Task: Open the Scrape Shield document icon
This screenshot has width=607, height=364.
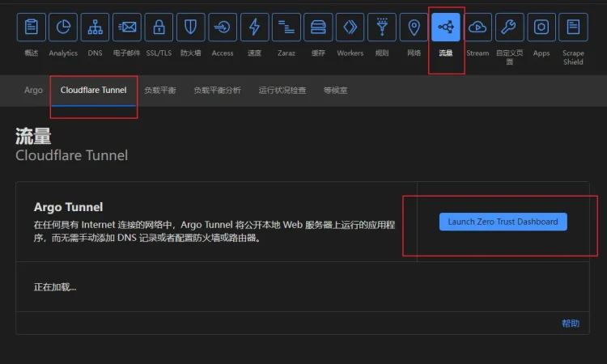Action: 573,27
